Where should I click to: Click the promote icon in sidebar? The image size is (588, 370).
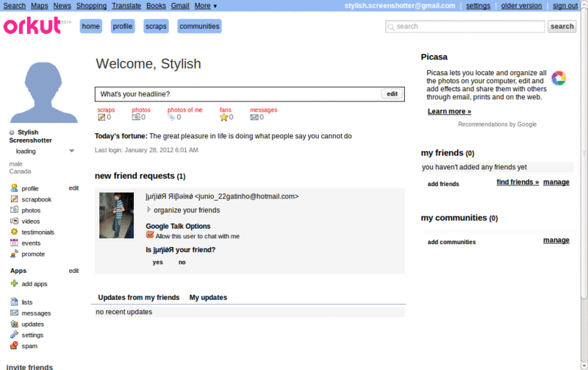(14, 254)
